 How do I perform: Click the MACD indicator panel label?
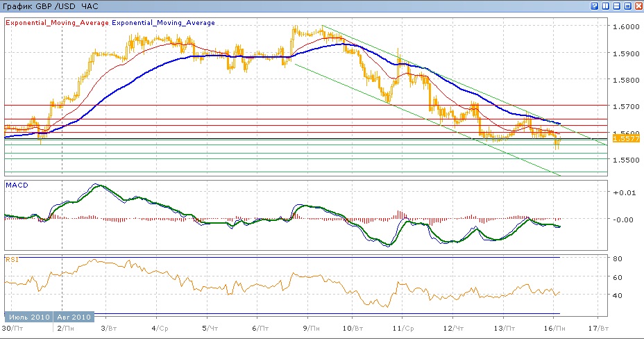tap(16, 185)
